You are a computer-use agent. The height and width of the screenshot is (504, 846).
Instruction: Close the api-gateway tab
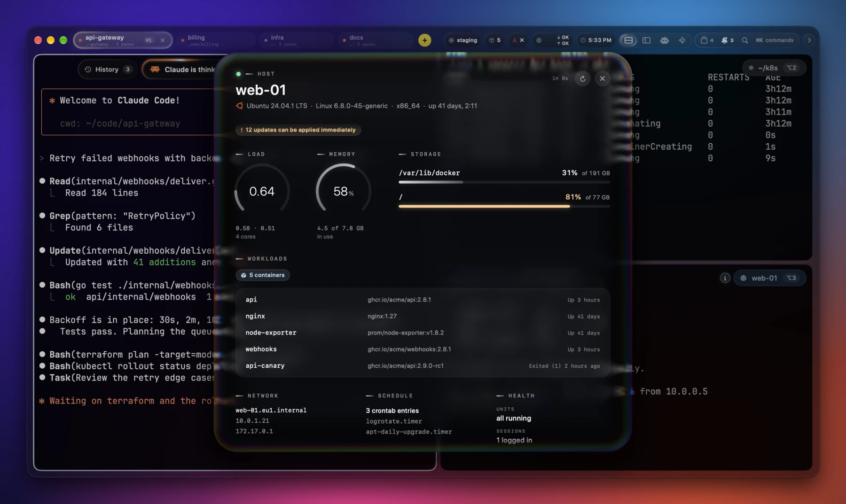(163, 40)
